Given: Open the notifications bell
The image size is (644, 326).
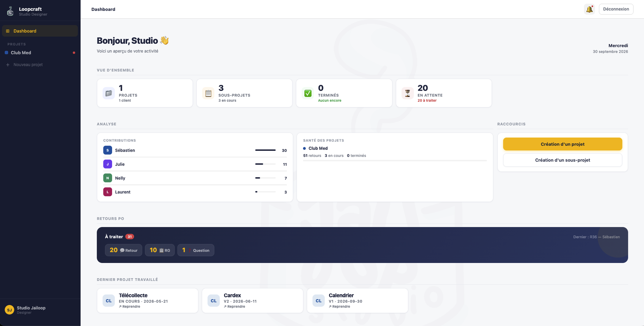Looking at the screenshot, I should pyautogui.click(x=589, y=9).
